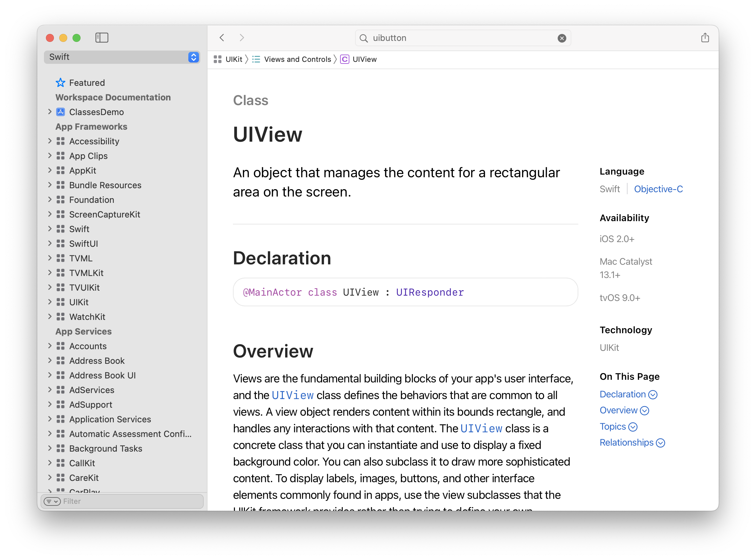Viewport: 756px width, 560px height.
Task: Click the UIKit breadcrumb grid icon
Action: pos(217,59)
